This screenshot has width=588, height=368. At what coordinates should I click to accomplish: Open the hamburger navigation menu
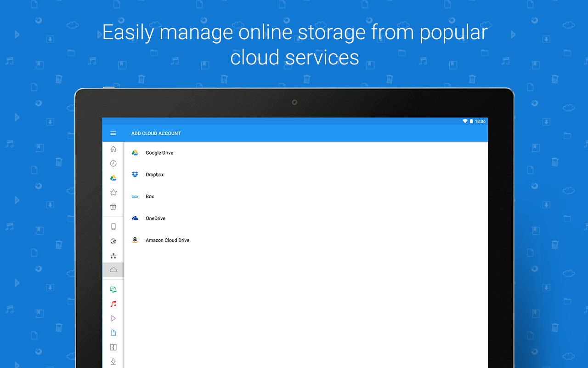[x=113, y=133]
